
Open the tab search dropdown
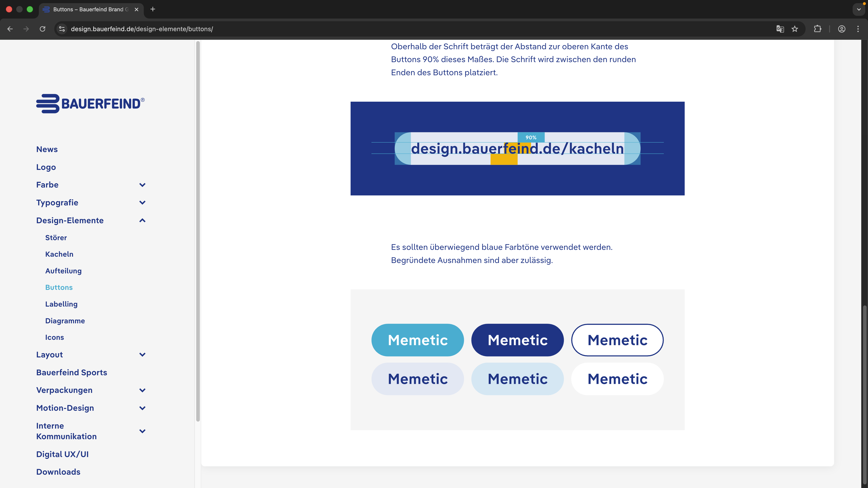tap(859, 9)
